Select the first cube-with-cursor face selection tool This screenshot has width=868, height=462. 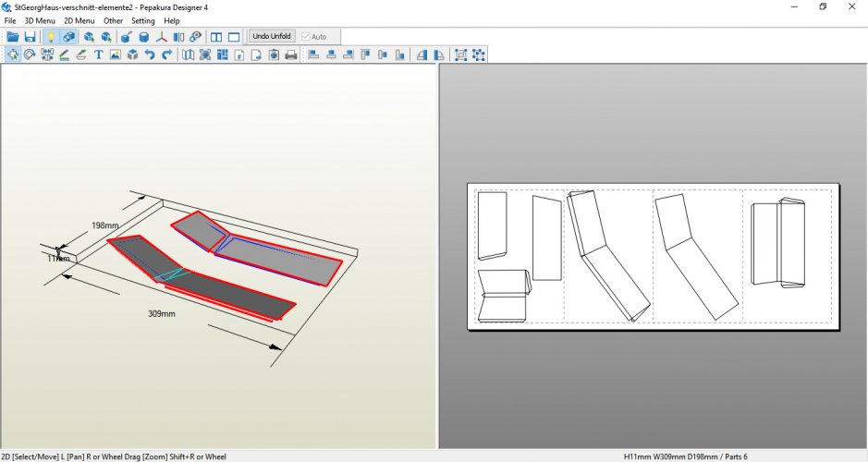[89, 37]
